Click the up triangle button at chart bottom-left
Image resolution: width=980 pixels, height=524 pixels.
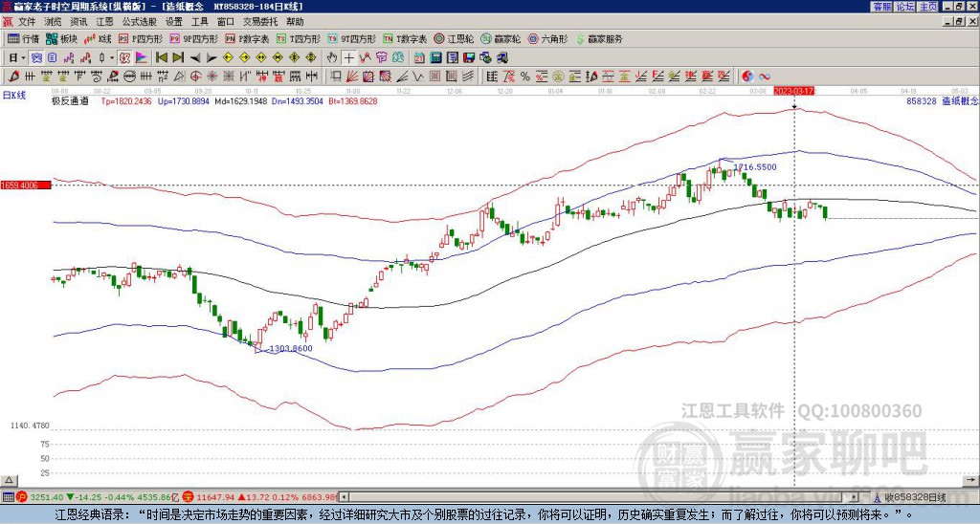(9, 480)
